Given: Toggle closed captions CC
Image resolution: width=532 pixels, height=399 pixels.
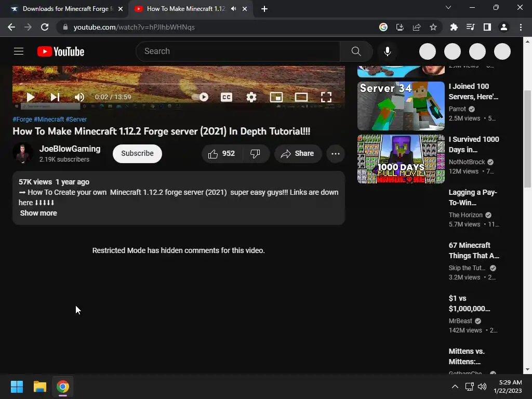Looking at the screenshot, I should tap(227, 97).
